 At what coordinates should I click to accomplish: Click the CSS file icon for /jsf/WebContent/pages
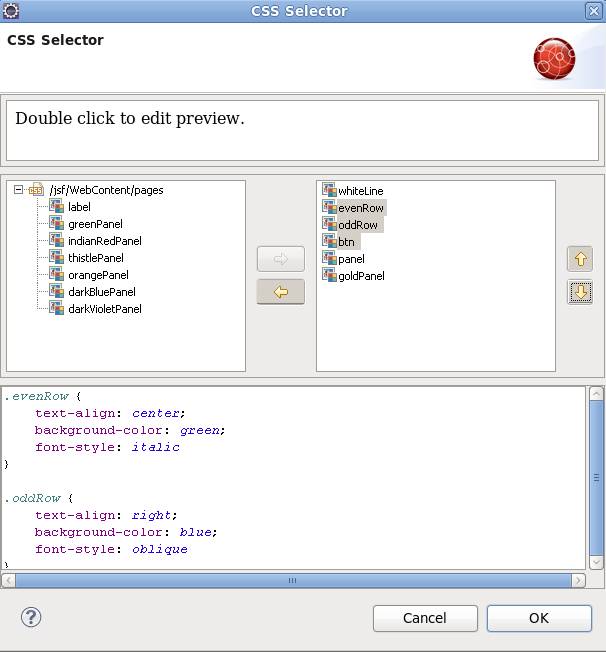[36, 190]
